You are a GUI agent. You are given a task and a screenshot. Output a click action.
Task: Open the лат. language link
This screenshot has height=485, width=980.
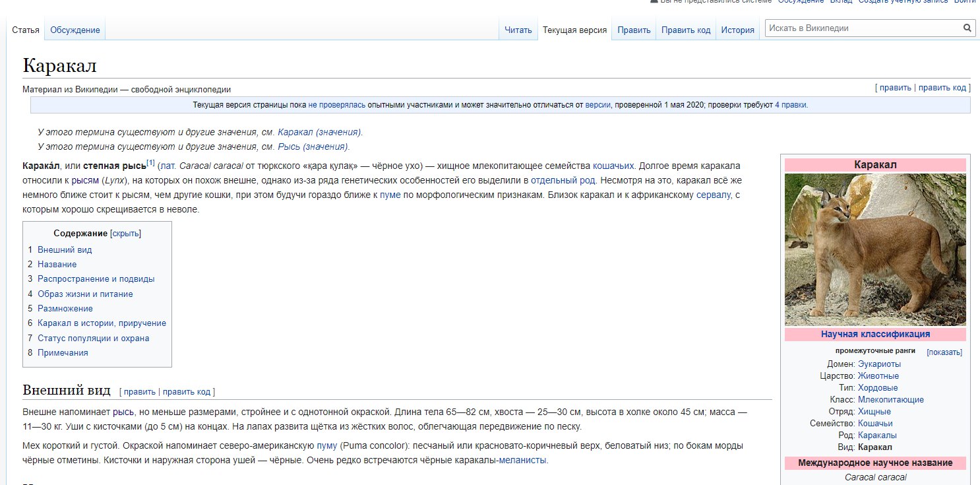pos(168,166)
